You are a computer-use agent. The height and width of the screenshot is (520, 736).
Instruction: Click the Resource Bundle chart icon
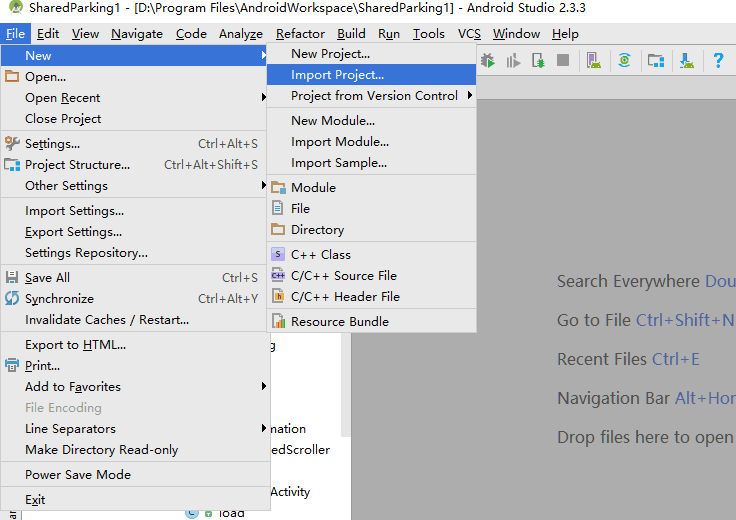278,321
